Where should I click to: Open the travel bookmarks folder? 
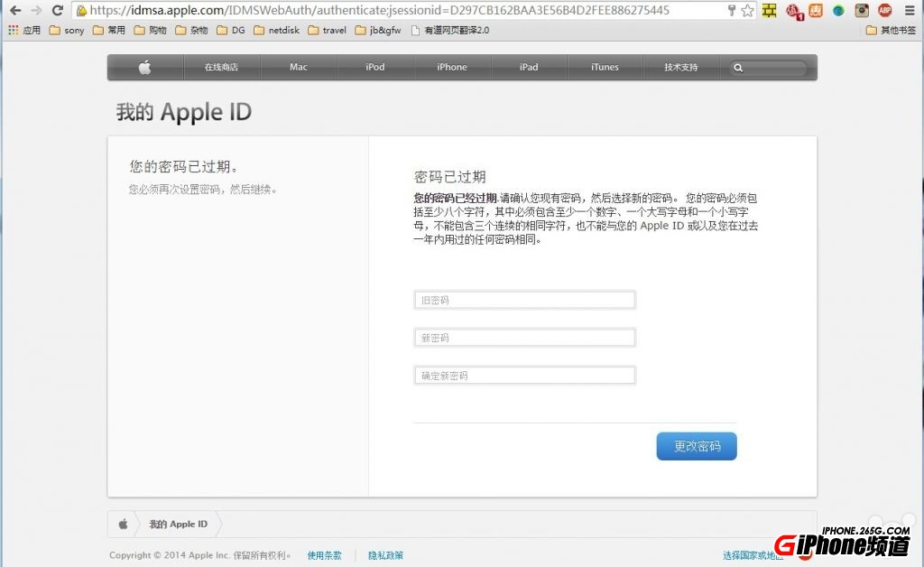click(327, 30)
